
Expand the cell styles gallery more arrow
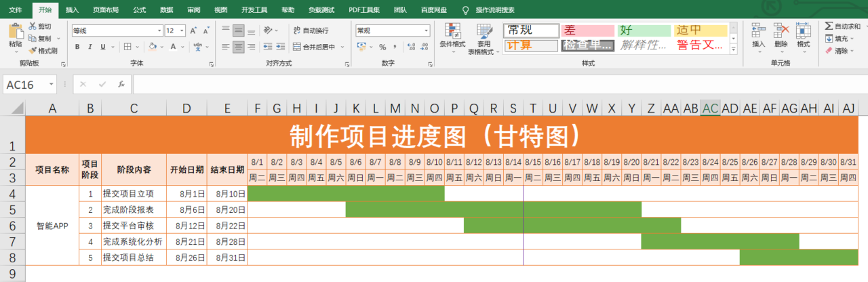[x=732, y=49]
